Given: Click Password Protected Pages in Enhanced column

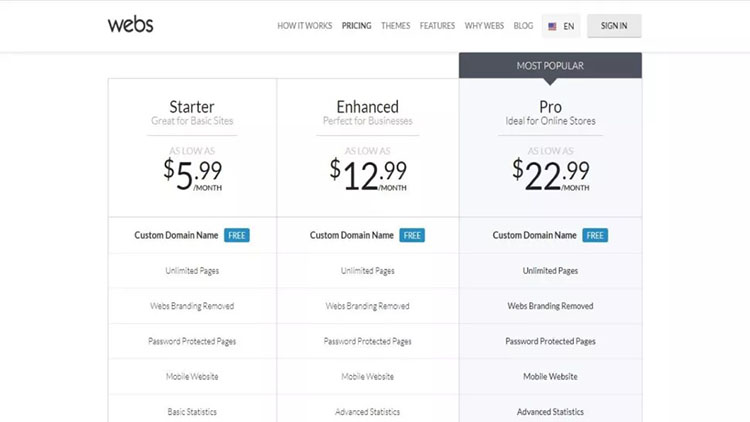Looking at the screenshot, I should 367,341.
